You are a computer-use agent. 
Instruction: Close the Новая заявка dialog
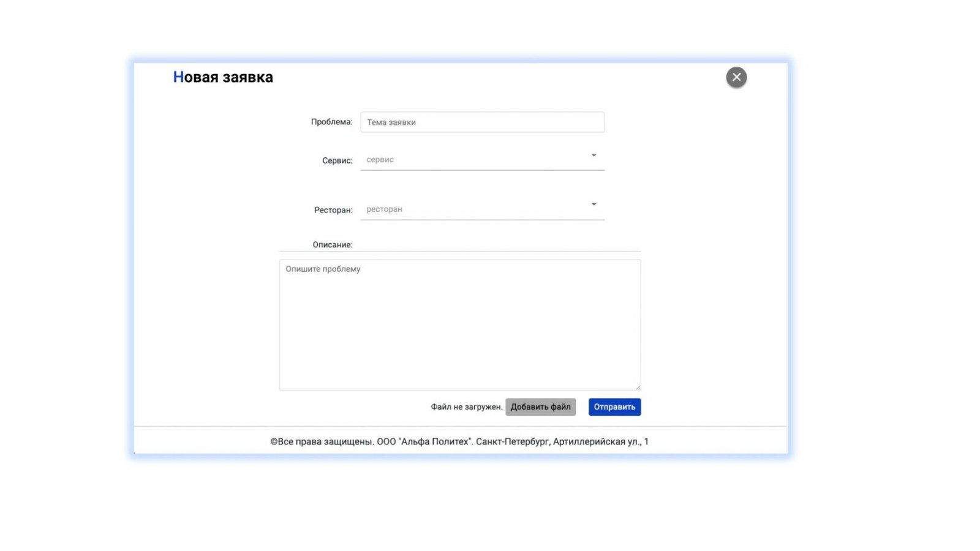click(x=736, y=77)
